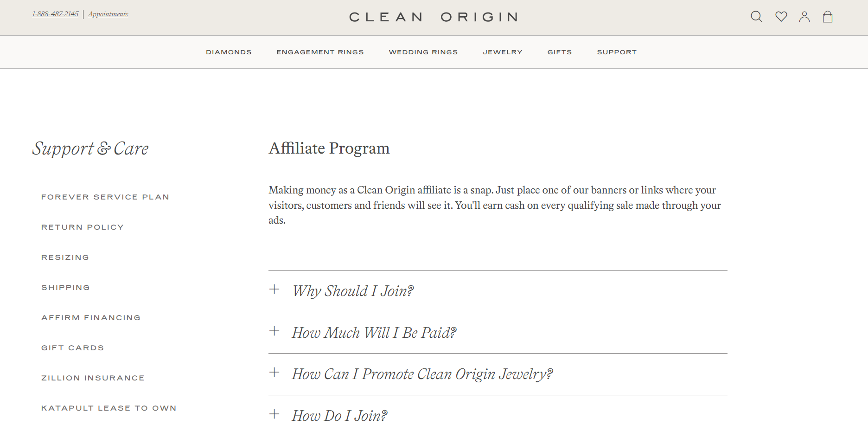Viewport: 868px width, 425px height.
Task: Open the Engagement Rings menu
Action: coord(320,52)
